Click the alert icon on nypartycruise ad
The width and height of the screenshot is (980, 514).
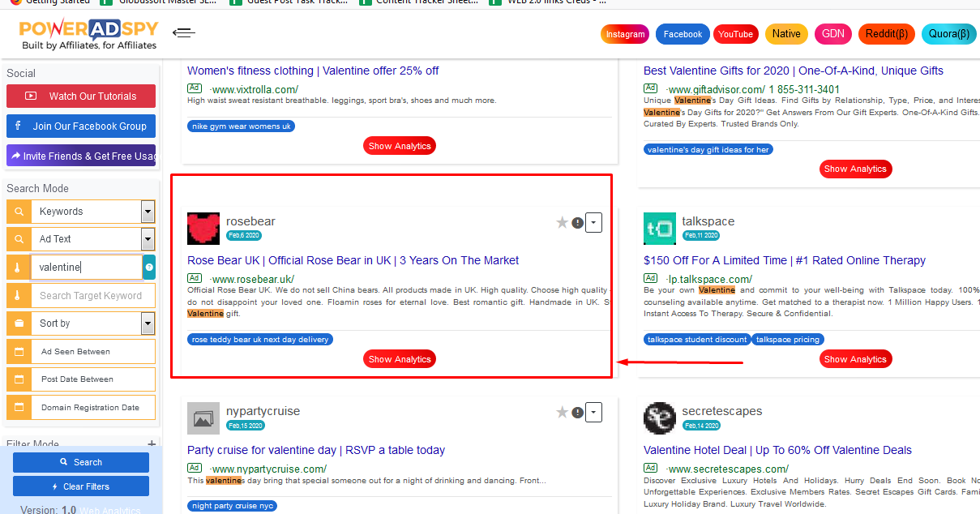577,413
